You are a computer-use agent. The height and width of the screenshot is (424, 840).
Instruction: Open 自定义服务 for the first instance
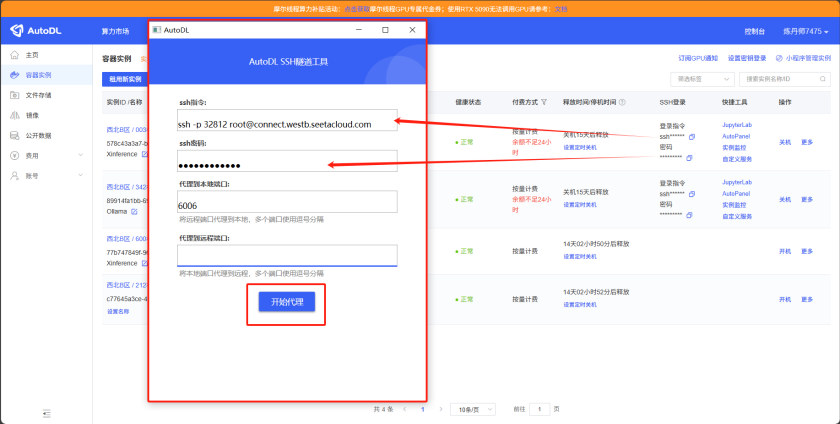(737, 159)
